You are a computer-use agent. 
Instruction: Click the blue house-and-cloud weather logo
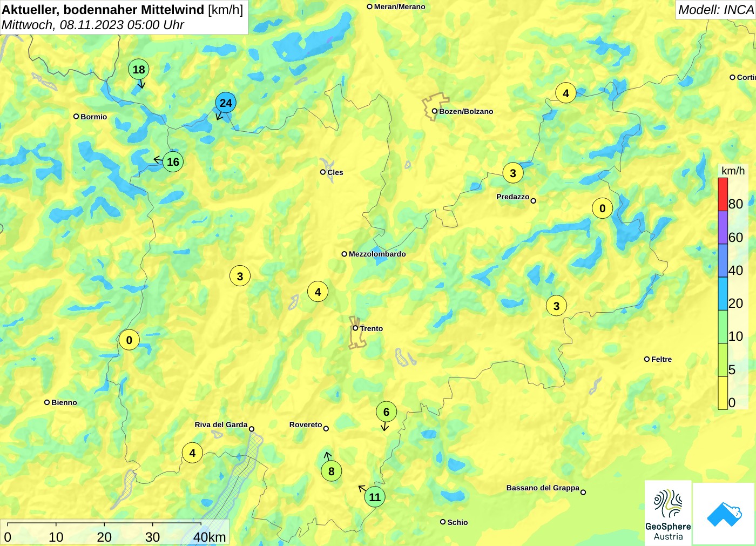coord(724,514)
